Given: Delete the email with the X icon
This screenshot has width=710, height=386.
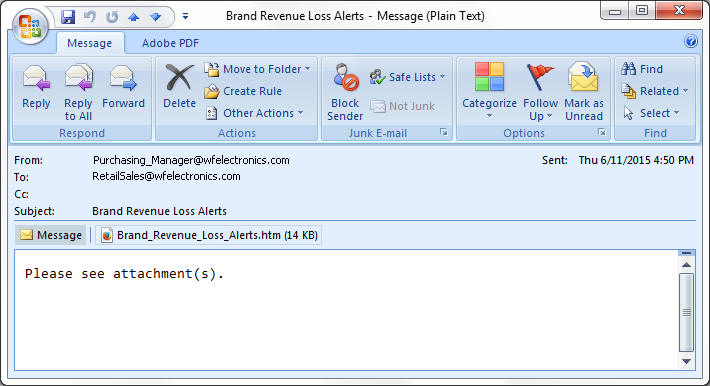Looking at the screenshot, I should coord(179,77).
